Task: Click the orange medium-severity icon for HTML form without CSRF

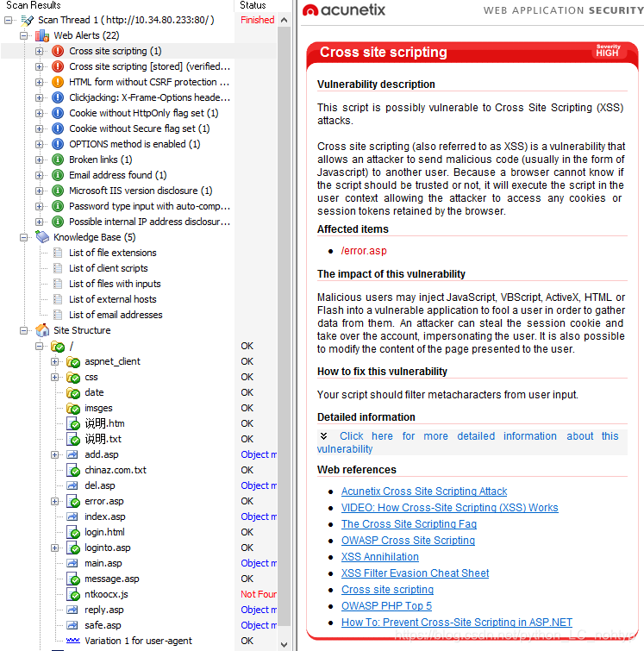Action: click(58, 82)
